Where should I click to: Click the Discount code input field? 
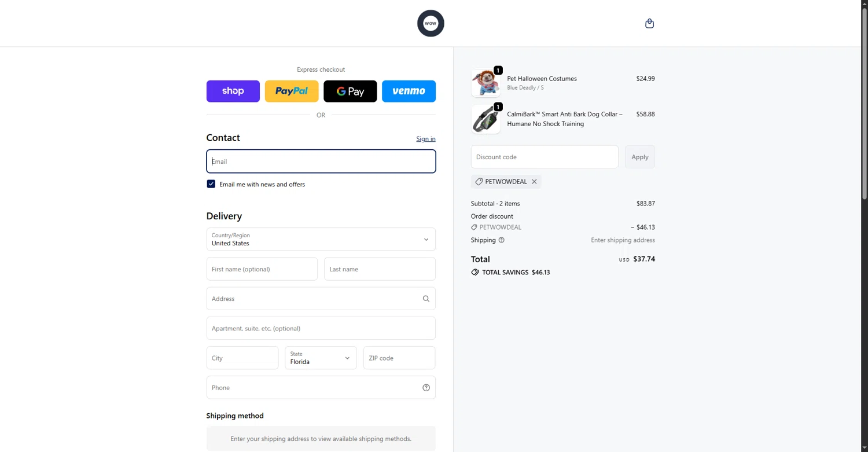point(545,157)
